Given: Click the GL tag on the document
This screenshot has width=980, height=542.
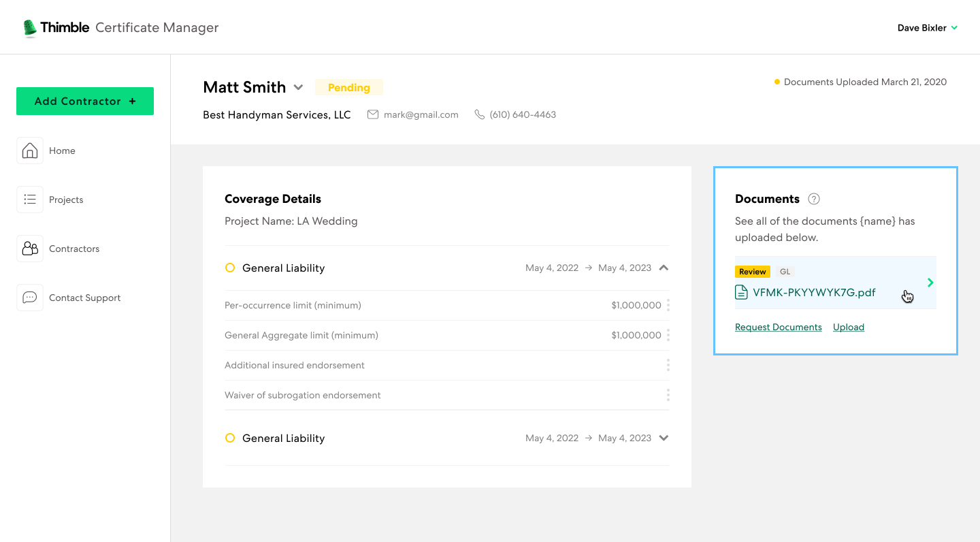Looking at the screenshot, I should [785, 272].
